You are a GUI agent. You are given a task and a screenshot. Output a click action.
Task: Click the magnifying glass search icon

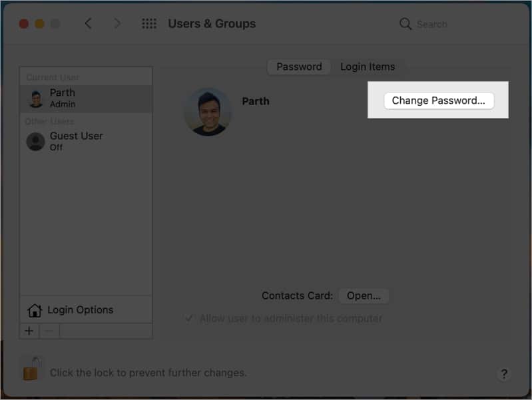[405, 24]
